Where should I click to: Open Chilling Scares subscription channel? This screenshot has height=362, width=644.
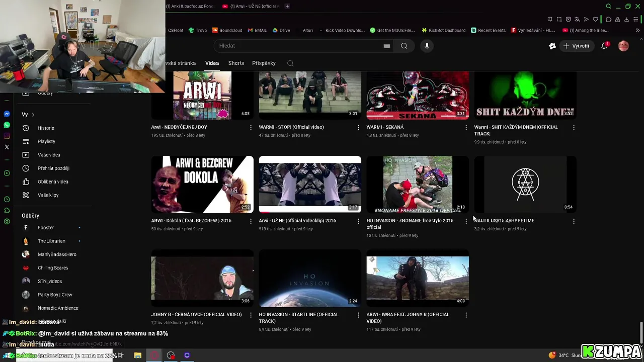[x=53, y=268]
